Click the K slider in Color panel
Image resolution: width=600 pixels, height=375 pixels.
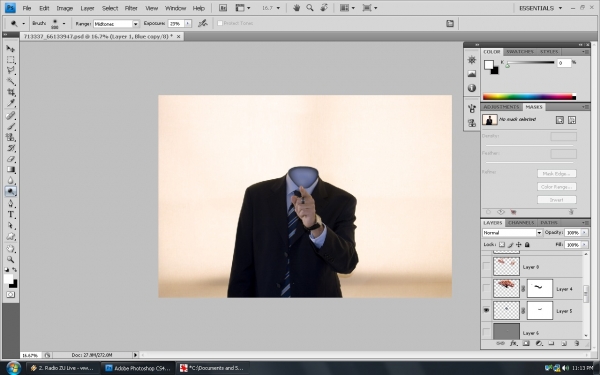point(530,63)
